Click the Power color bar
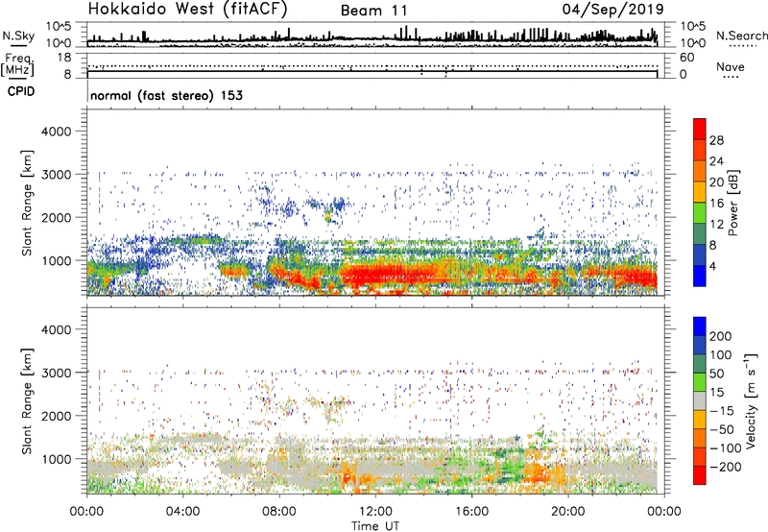Screen dimensions: 768x532 tap(700, 203)
